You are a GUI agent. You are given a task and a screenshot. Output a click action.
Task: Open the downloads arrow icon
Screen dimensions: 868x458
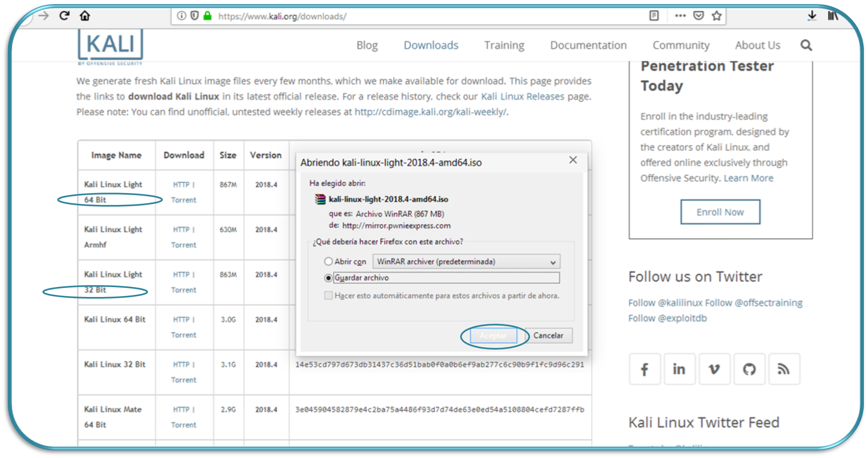click(x=812, y=16)
